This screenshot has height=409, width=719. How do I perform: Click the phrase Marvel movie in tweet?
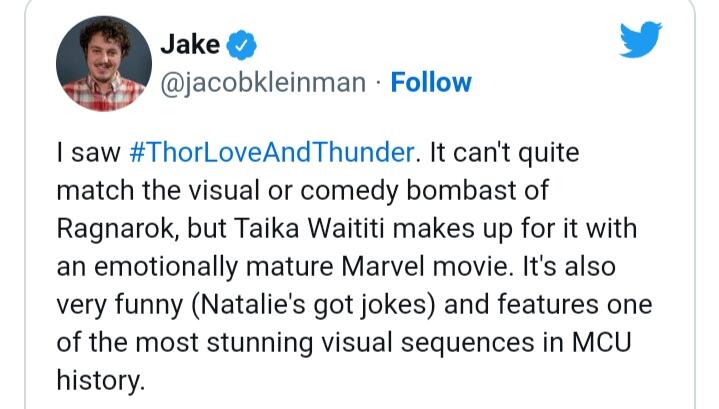426,266
